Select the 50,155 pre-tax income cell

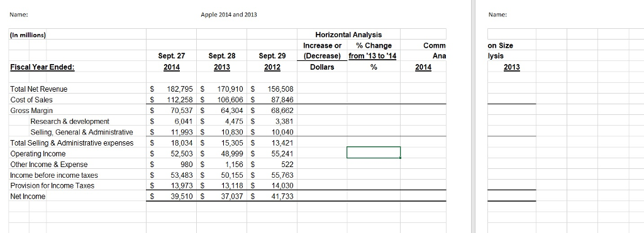point(222,175)
